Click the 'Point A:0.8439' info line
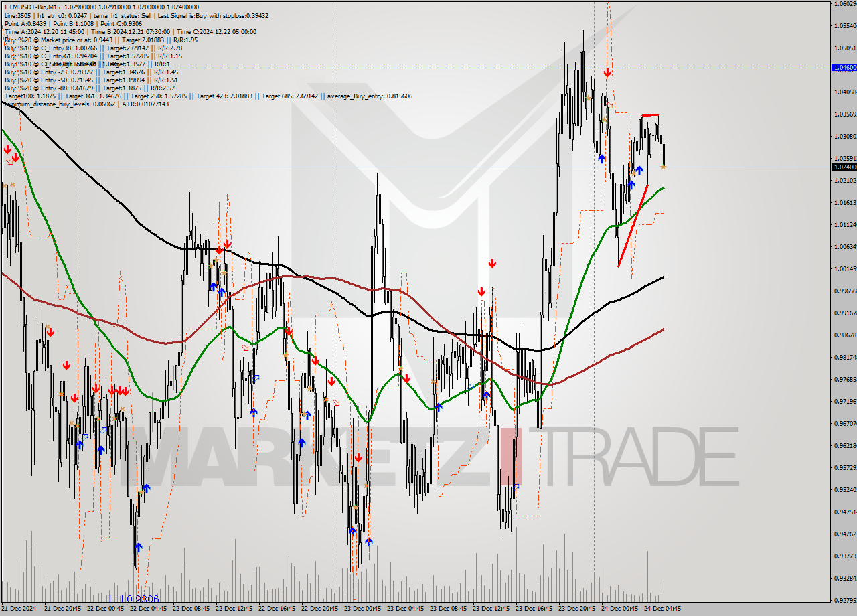 (75, 23)
